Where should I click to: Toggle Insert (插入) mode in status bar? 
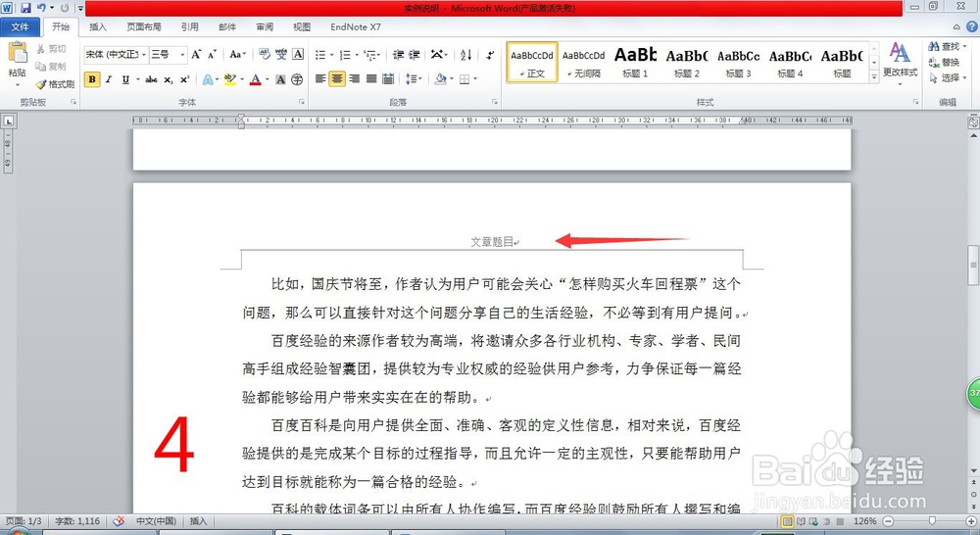(198, 520)
